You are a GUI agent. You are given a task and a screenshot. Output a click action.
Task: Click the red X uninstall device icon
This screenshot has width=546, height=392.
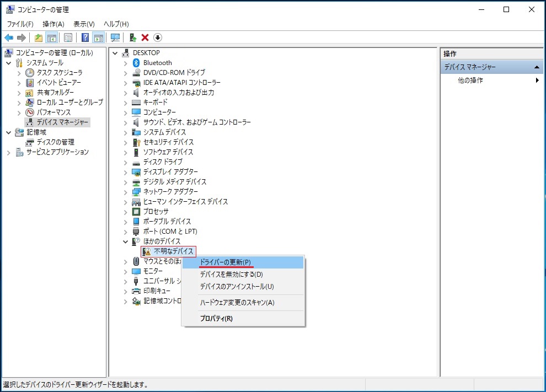tap(145, 37)
